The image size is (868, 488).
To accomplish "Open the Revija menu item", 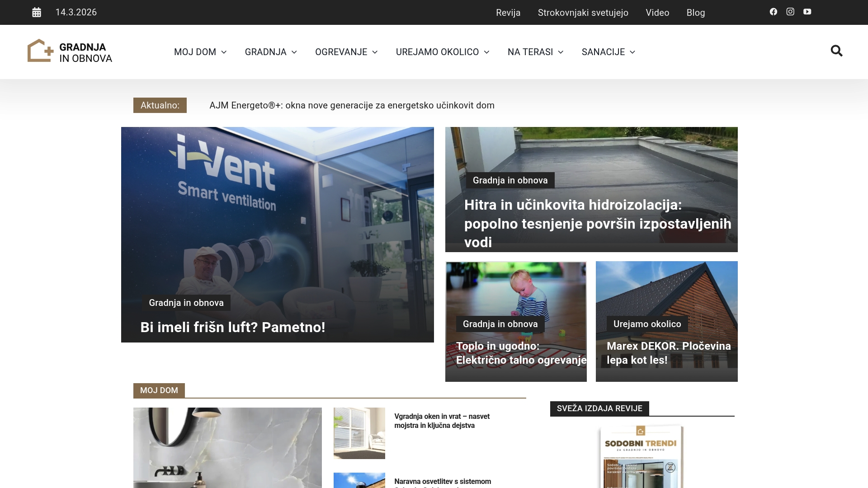I will (508, 13).
